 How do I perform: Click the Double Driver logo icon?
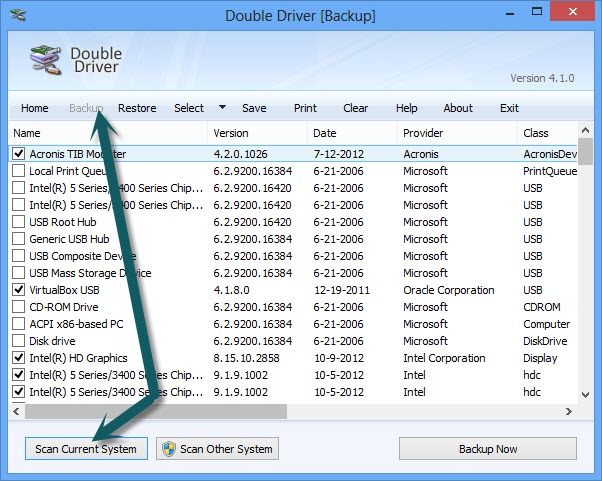pyautogui.click(x=46, y=60)
